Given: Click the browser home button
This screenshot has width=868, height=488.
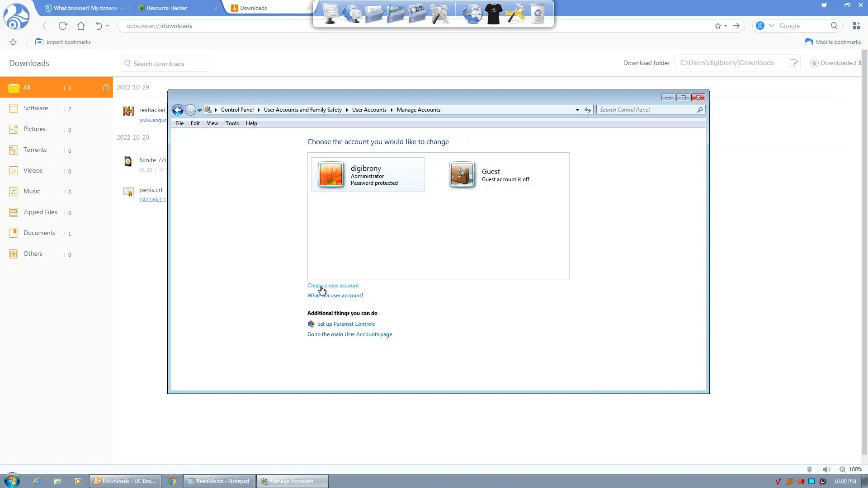Looking at the screenshot, I should (x=81, y=26).
